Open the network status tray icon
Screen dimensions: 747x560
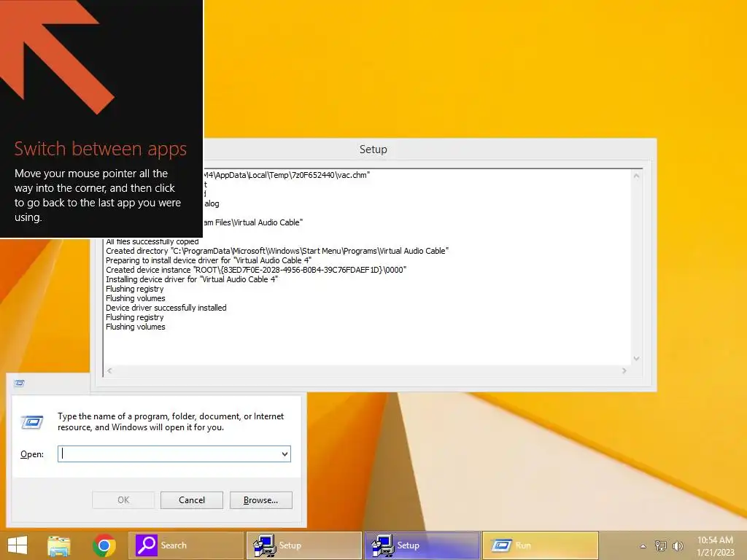pos(660,545)
